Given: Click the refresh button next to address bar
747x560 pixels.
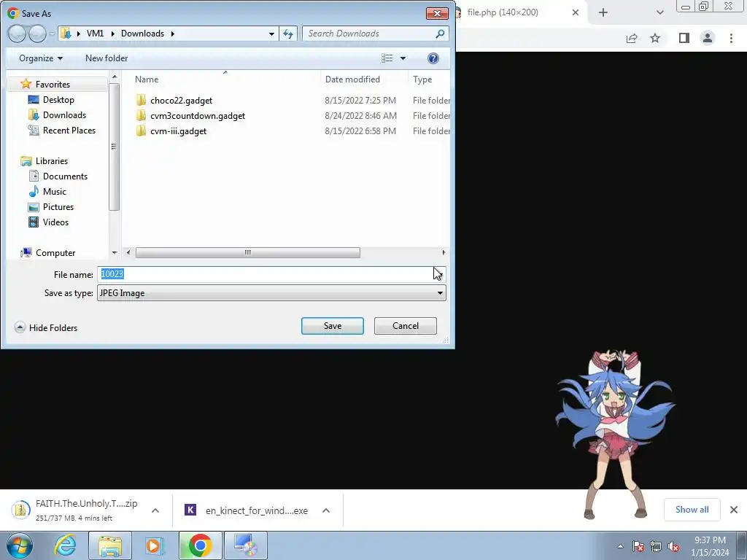Looking at the screenshot, I should pos(288,34).
